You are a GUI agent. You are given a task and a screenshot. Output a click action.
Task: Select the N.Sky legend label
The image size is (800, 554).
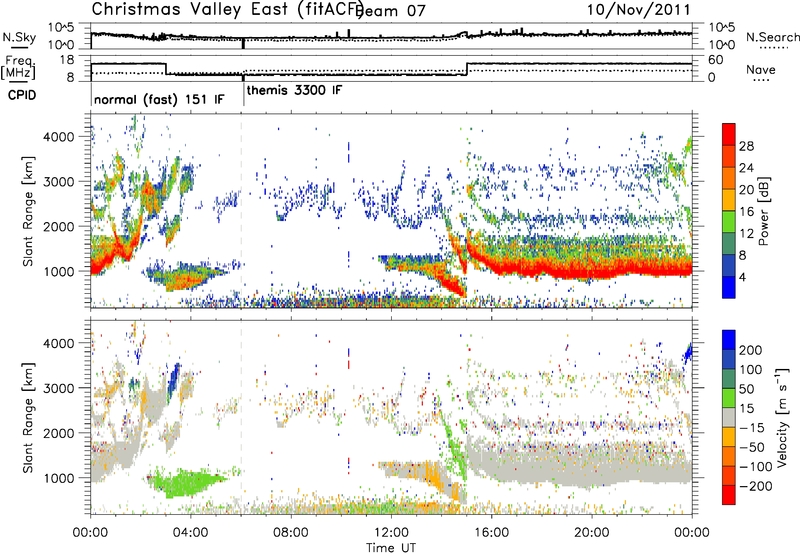point(19,37)
